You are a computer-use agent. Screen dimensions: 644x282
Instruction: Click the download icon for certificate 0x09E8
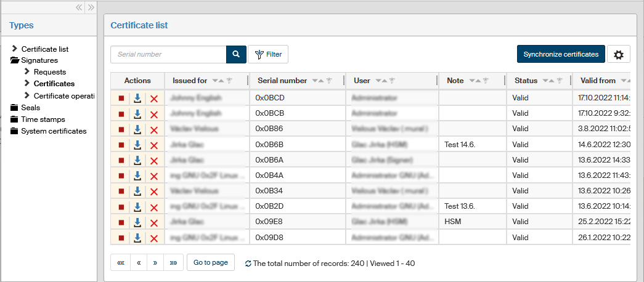pyautogui.click(x=137, y=222)
